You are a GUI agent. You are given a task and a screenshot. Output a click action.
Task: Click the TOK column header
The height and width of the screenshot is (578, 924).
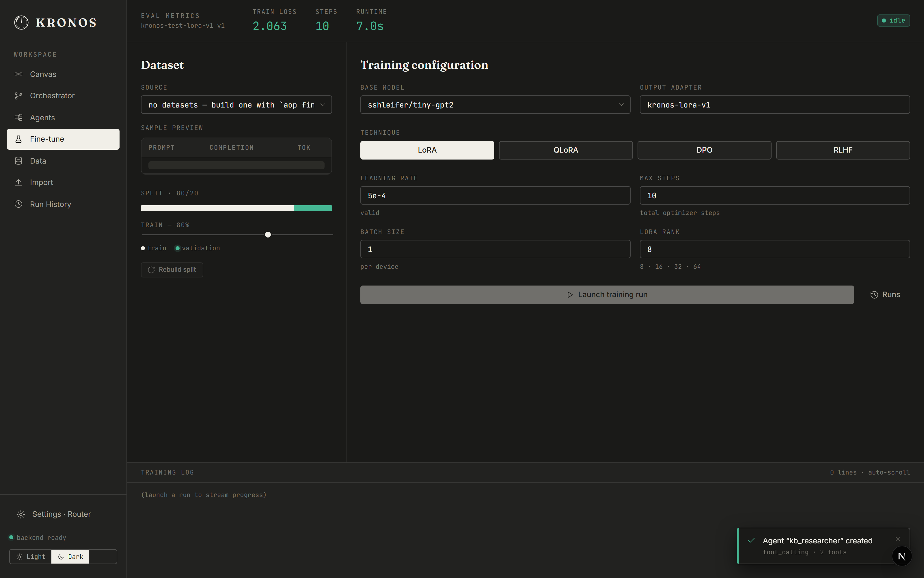pyautogui.click(x=304, y=148)
